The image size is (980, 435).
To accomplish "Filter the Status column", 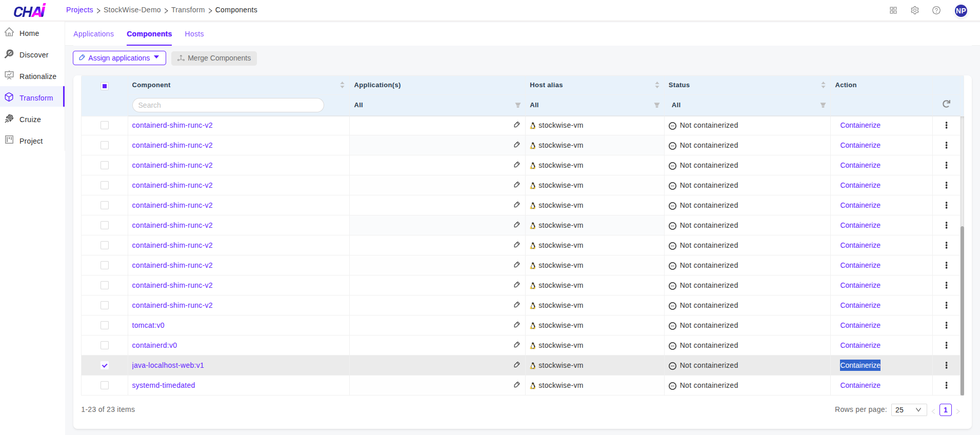I will click(x=823, y=105).
